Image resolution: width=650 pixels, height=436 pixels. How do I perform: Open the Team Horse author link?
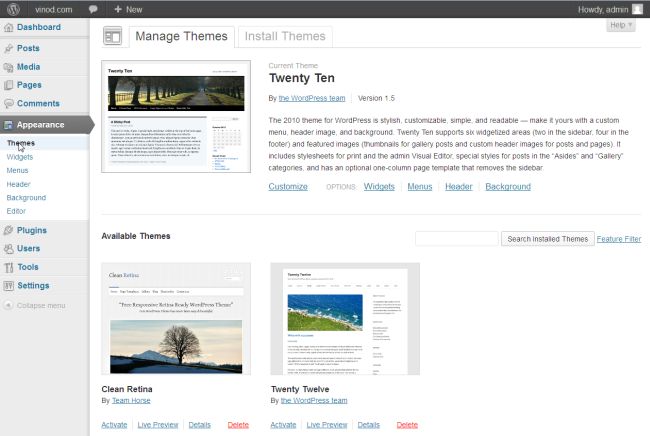tap(131, 401)
